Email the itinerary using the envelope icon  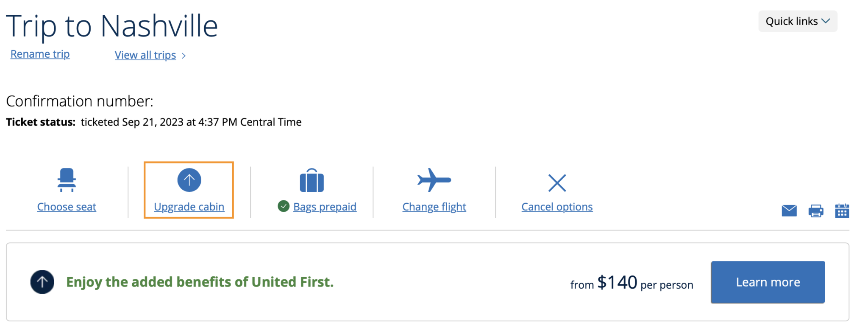point(789,210)
